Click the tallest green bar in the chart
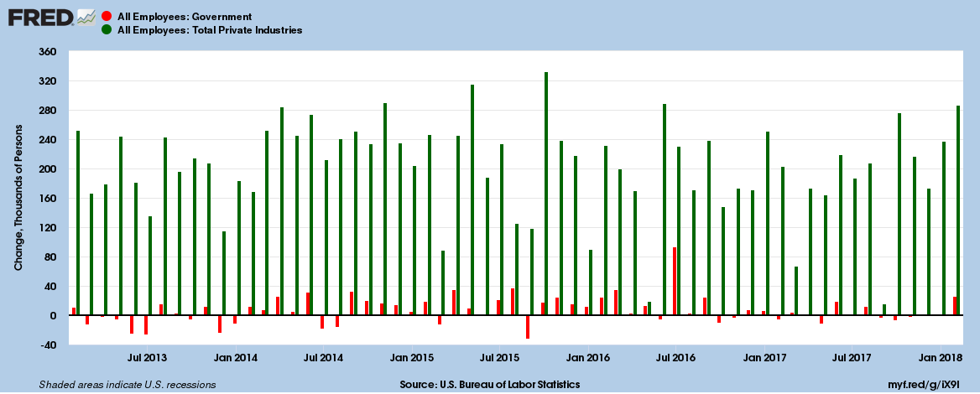 coord(546,193)
